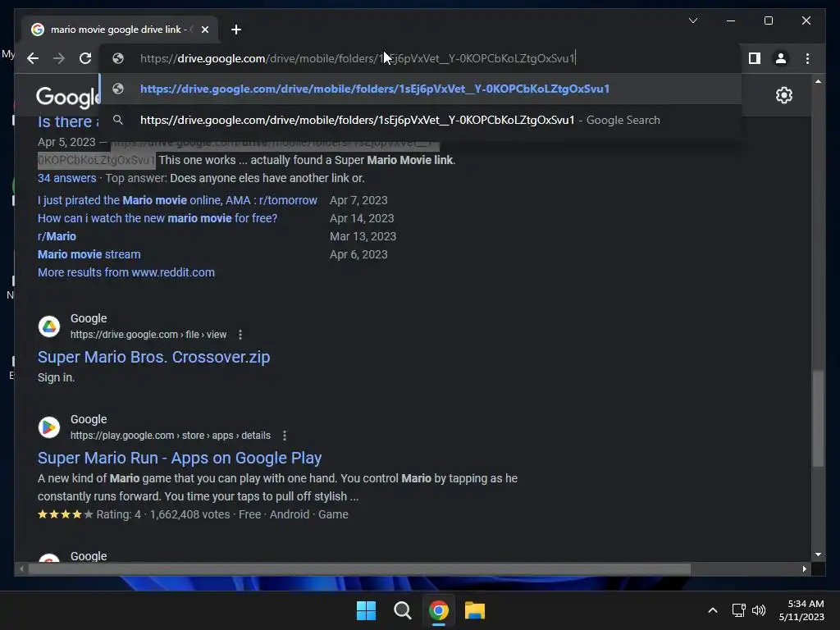The width and height of the screenshot is (840, 630).
Task: Click the network tray icon
Action: [x=739, y=610]
